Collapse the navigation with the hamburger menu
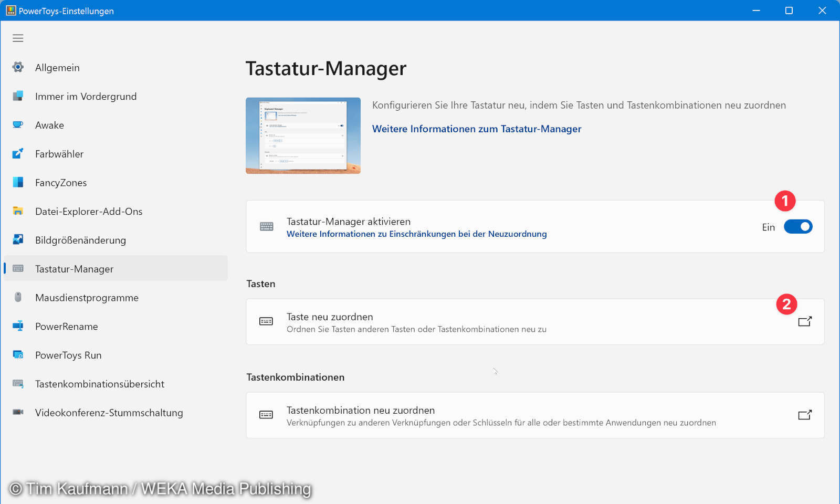 coord(18,38)
